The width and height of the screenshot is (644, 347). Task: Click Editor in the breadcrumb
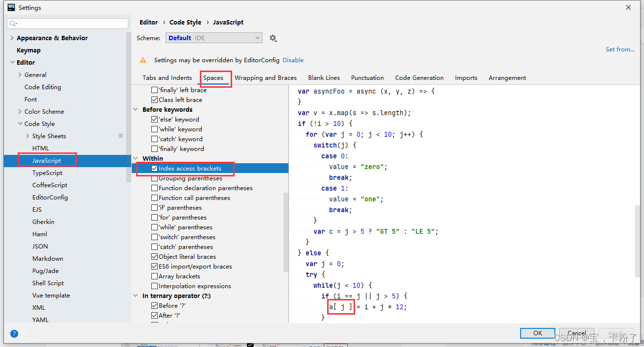click(x=148, y=23)
